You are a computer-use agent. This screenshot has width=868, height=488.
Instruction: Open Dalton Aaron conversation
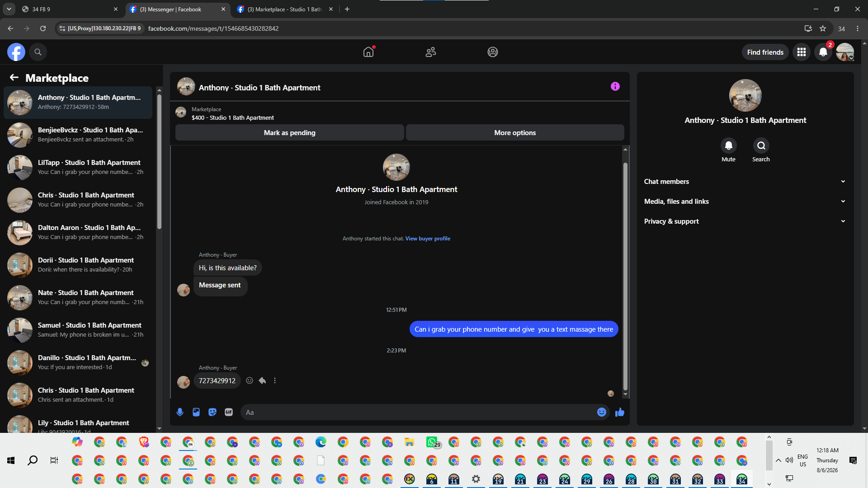click(78, 232)
